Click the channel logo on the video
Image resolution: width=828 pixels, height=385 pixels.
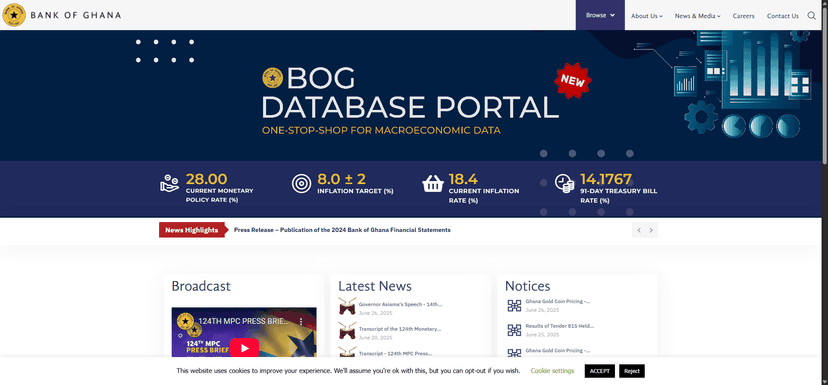coord(185,321)
